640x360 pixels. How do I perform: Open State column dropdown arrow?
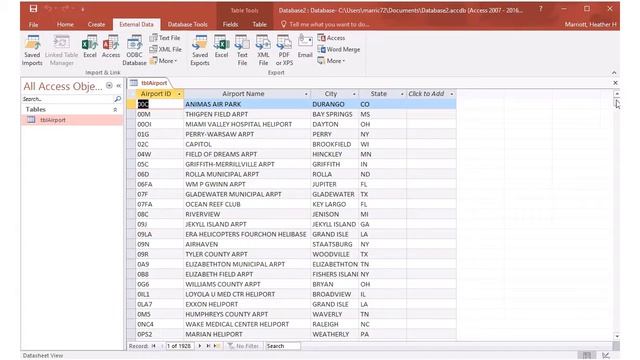coord(402,94)
